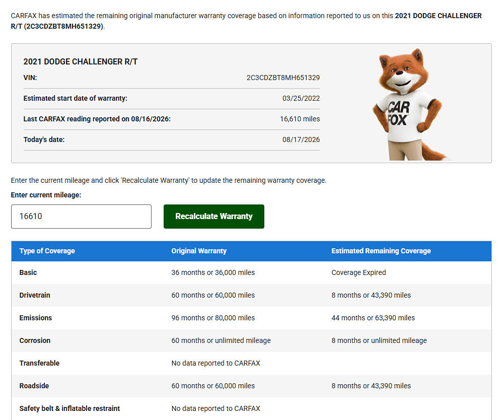Click the Today's date label
This screenshot has height=420, width=504.
pos(44,139)
